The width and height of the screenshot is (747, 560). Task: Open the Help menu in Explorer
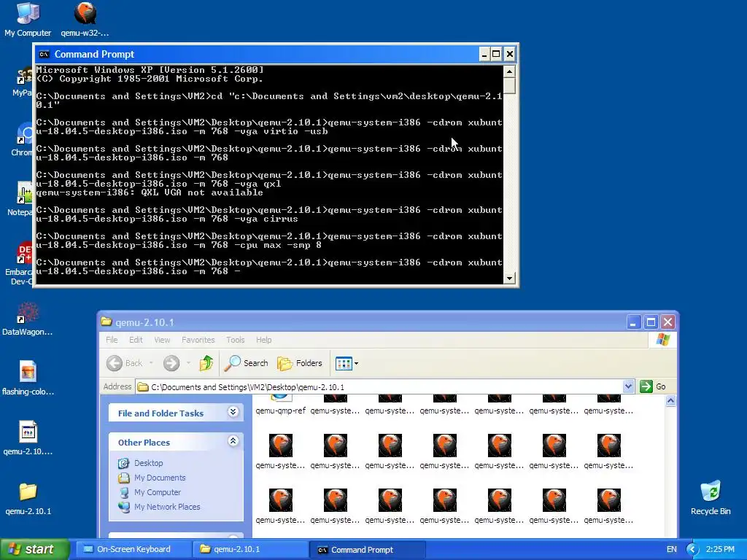(263, 340)
